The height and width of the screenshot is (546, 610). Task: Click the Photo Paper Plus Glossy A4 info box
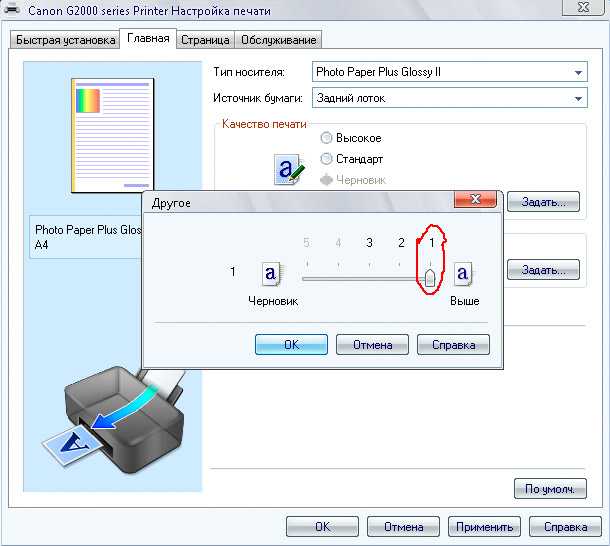pos(86,237)
